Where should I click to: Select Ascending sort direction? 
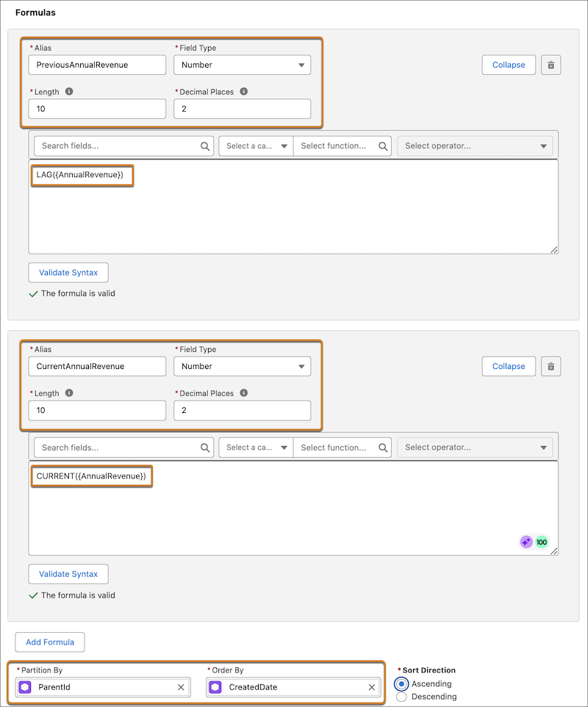(401, 683)
